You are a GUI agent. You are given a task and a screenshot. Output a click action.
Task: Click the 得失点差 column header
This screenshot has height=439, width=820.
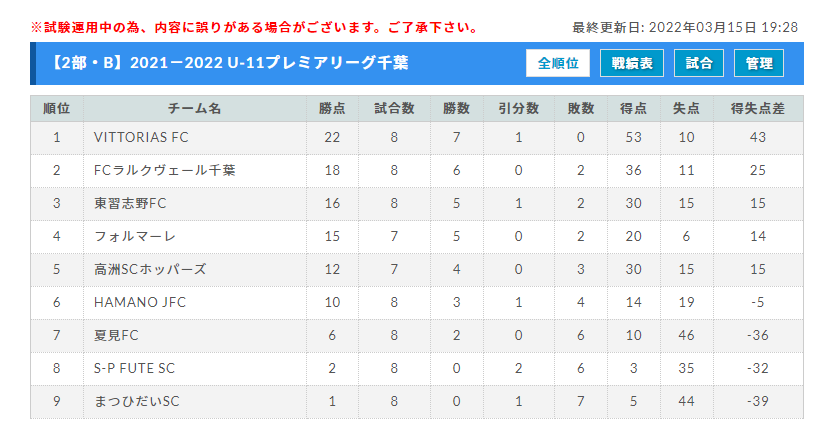(758, 108)
